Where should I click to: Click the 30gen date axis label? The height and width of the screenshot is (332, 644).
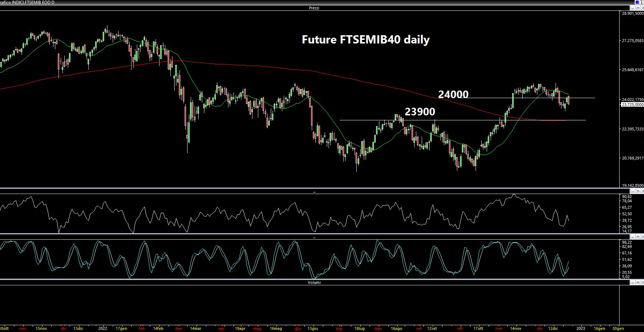click(x=618, y=328)
